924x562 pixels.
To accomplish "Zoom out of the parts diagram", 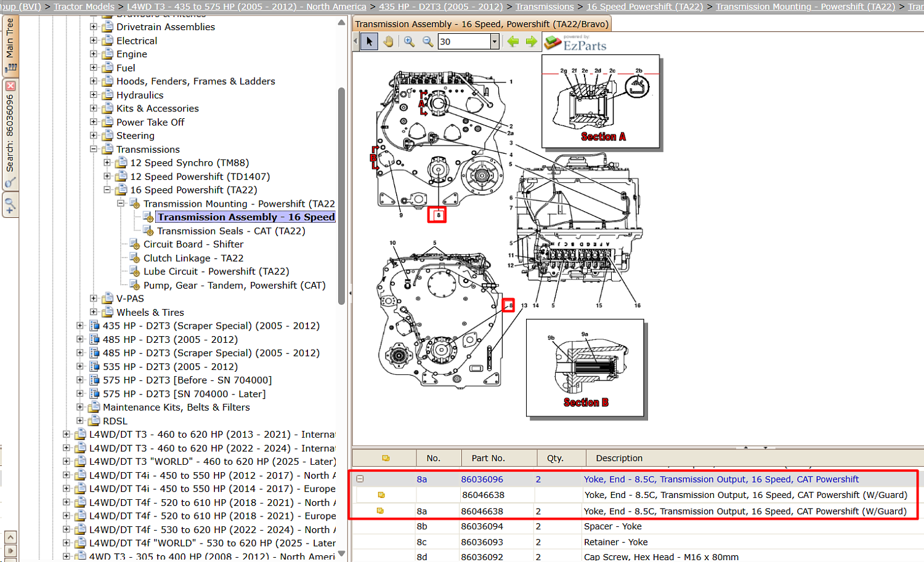I will coord(428,42).
